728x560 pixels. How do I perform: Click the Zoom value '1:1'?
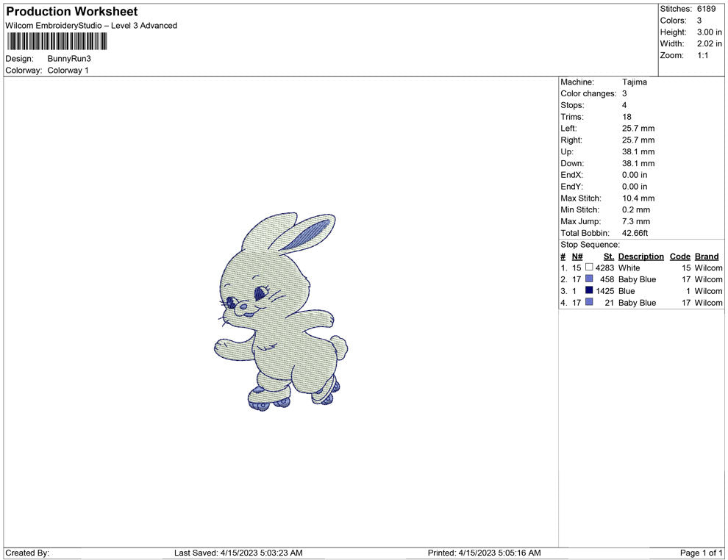pyautogui.click(x=702, y=55)
